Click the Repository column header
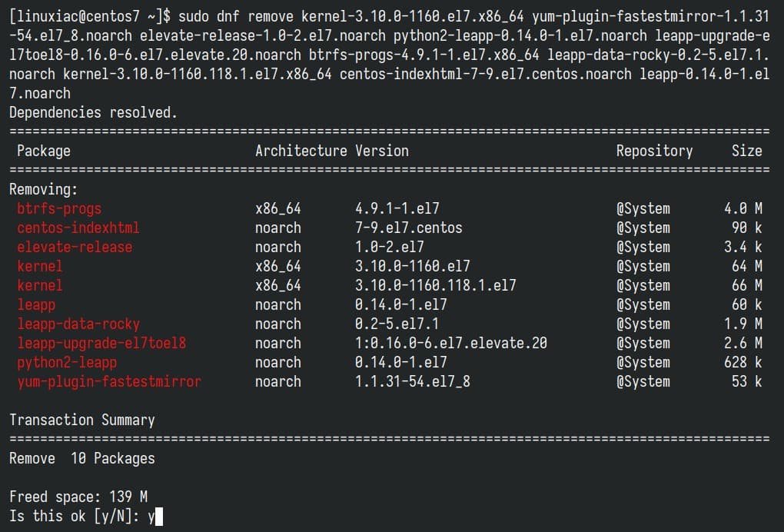The image size is (784, 532). (655, 151)
